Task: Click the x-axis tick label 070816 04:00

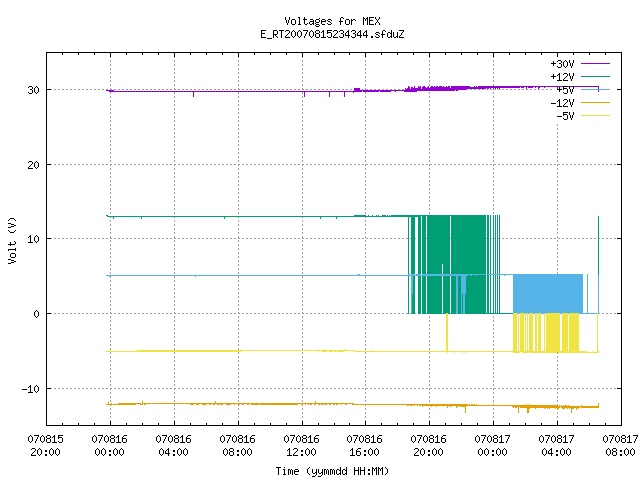Action: (173, 446)
